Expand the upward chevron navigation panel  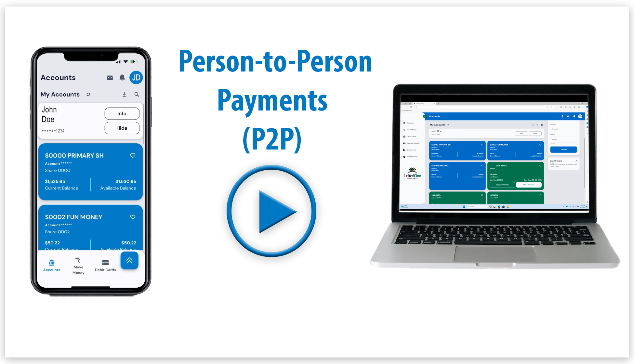(x=130, y=260)
